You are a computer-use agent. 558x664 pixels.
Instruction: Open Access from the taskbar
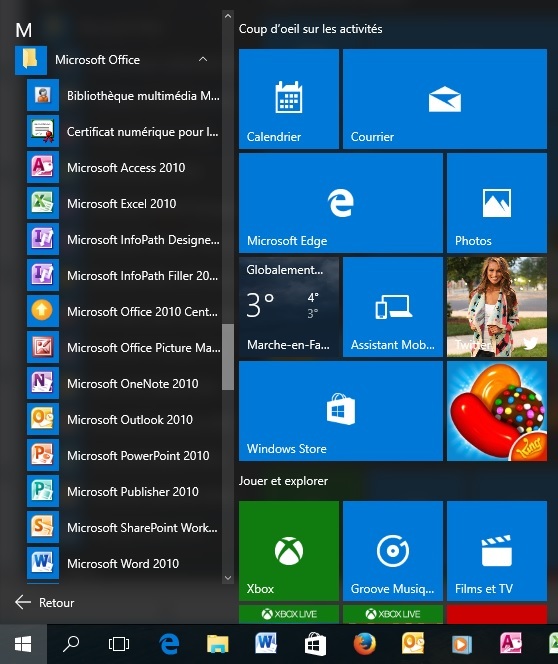511,644
